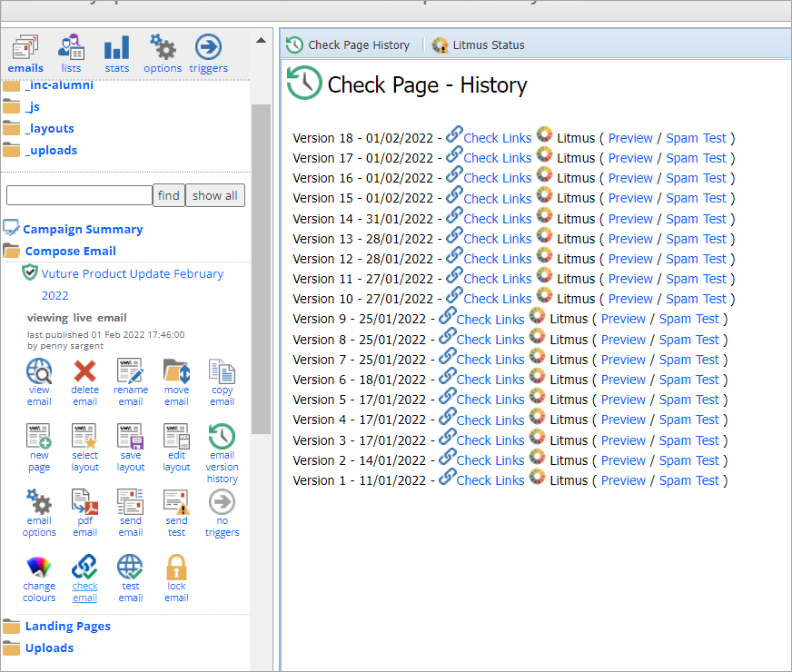Open Litmus Preview for Version 12
Viewport: 792px width, 672px height.
(629, 259)
